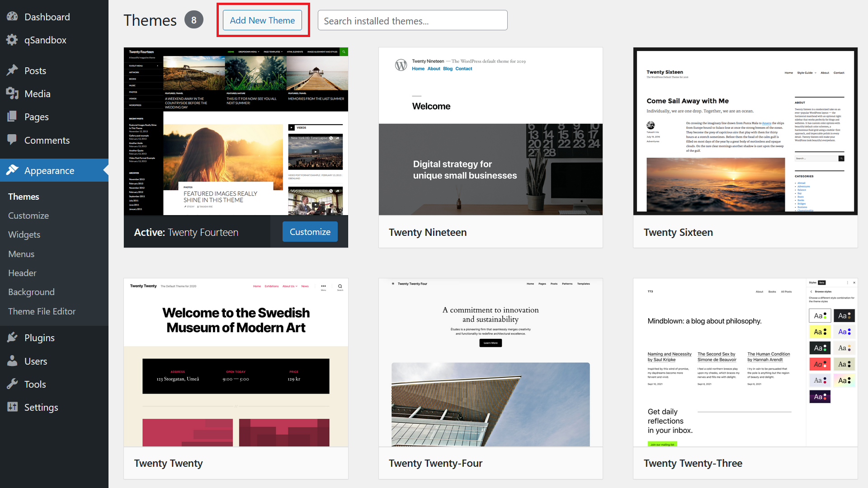This screenshot has height=488, width=868.
Task: Click the Dashboard gauge icon
Action: [x=12, y=17]
